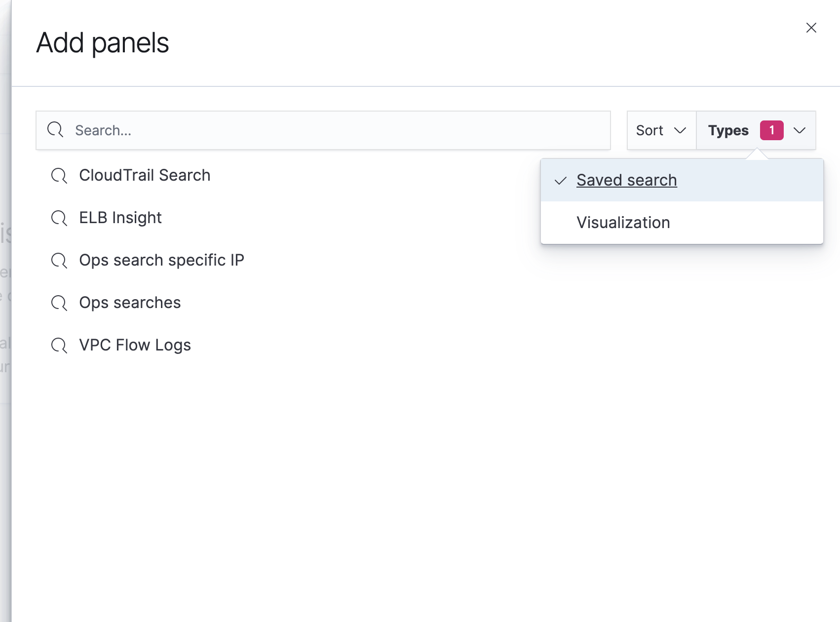Open the Sort dropdown
840x622 pixels.
pos(661,130)
